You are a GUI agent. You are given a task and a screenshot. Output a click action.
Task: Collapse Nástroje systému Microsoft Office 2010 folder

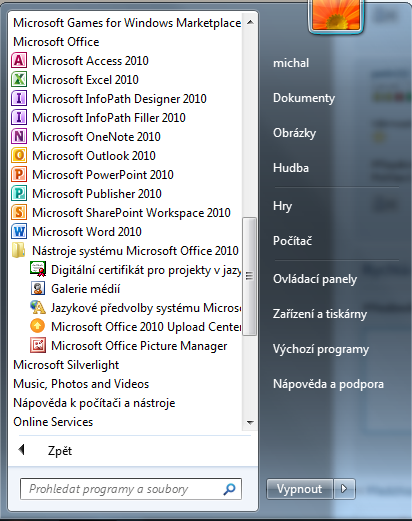click(x=125, y=251)
